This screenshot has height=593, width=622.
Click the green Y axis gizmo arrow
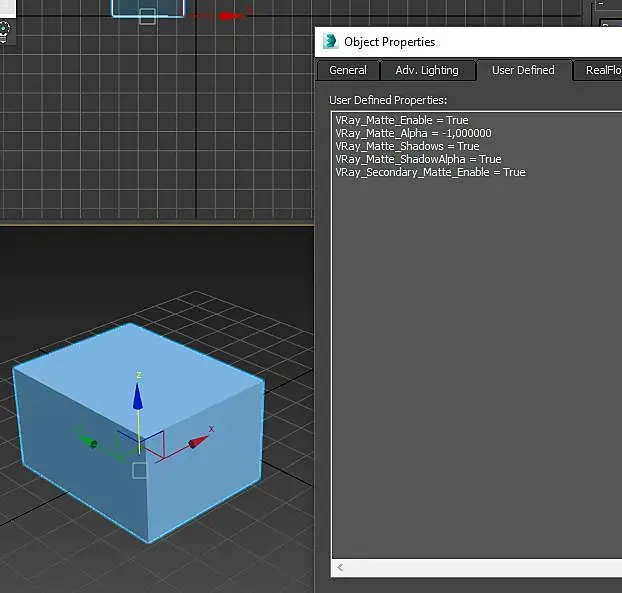point(88,441)
